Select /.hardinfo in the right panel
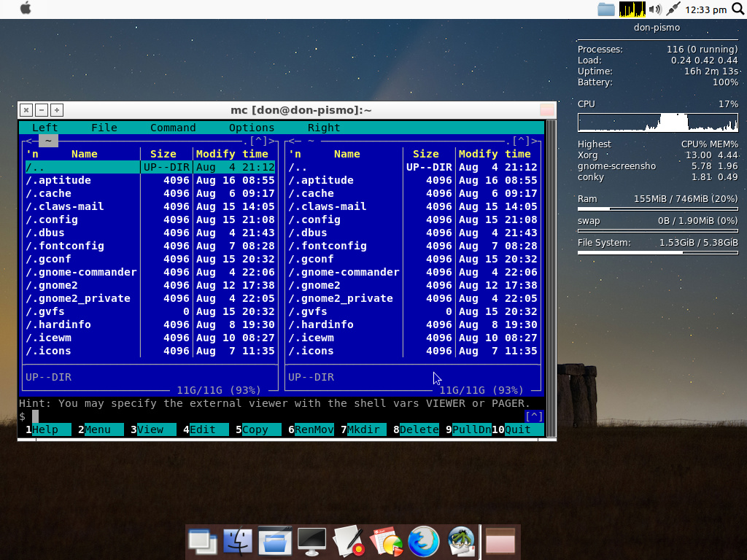The width and height of the screenshot is (747, 560). click(x=413, y=324)
